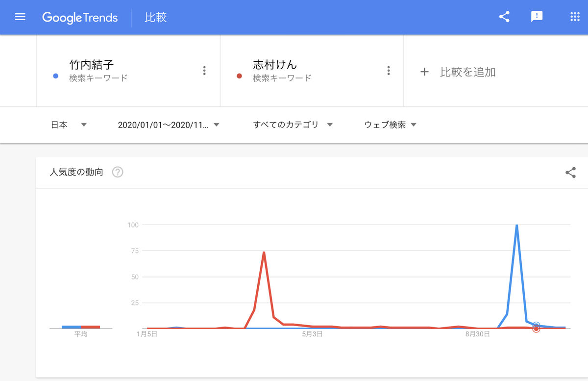Click the 75 y-axis label
Screen dimensions: 588x381
(x=135, y=251)
